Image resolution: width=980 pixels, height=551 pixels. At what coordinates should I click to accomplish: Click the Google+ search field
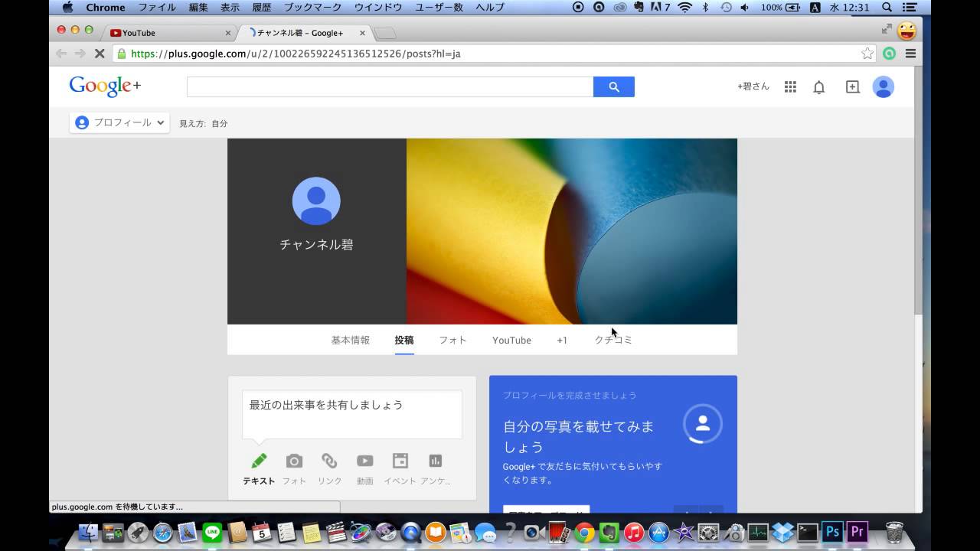(x=390, y=86)
